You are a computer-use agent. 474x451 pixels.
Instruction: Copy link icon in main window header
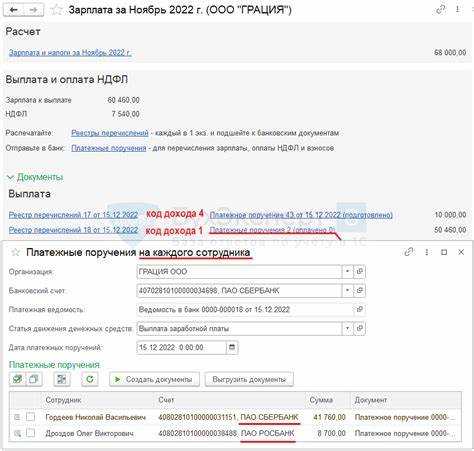point(441,10)
